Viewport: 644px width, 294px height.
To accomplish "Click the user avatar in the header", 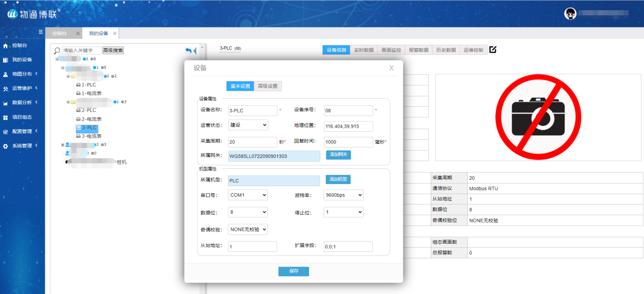I will pos(570,14).
